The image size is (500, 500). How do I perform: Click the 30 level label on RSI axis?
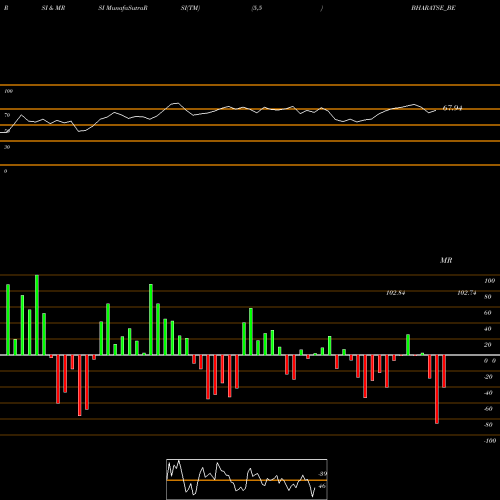7,147
